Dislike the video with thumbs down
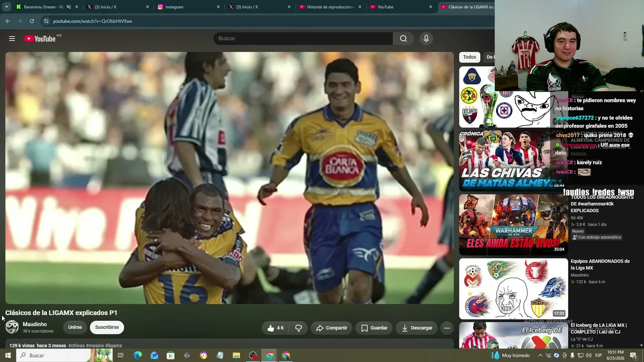This screenshot has width=644, height=362. (298, 328)
